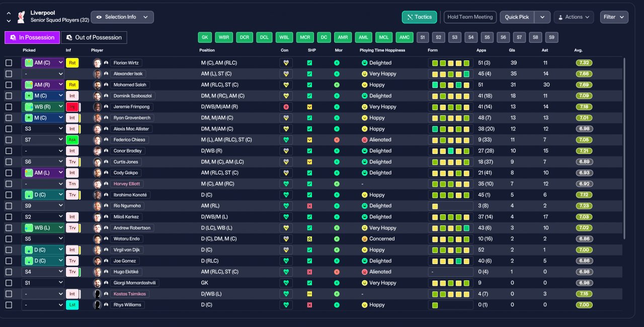Click the Tactics button
Screen dimensions: 644x327
pyautogui.click(x=420, y=17)
